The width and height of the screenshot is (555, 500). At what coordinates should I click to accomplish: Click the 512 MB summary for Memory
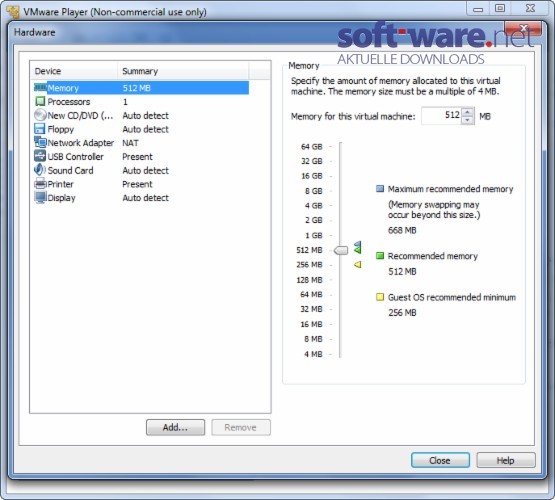(x=136, y=88)
